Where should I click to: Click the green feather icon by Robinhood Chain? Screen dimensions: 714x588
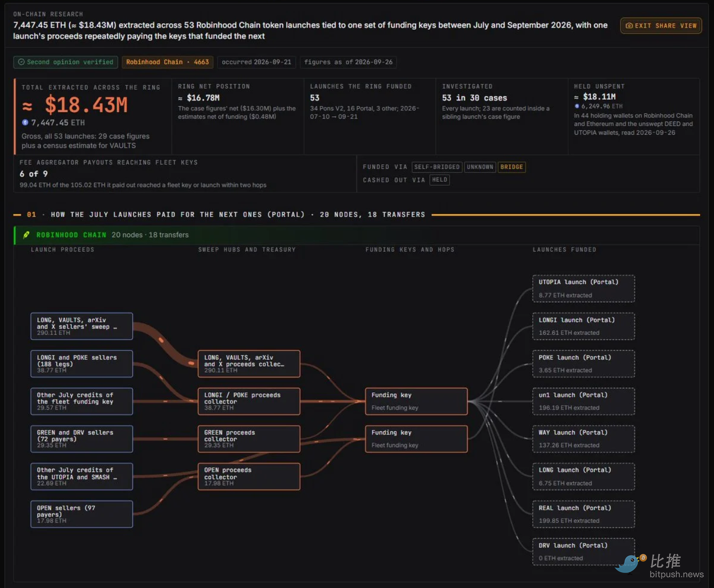(27, 235)
